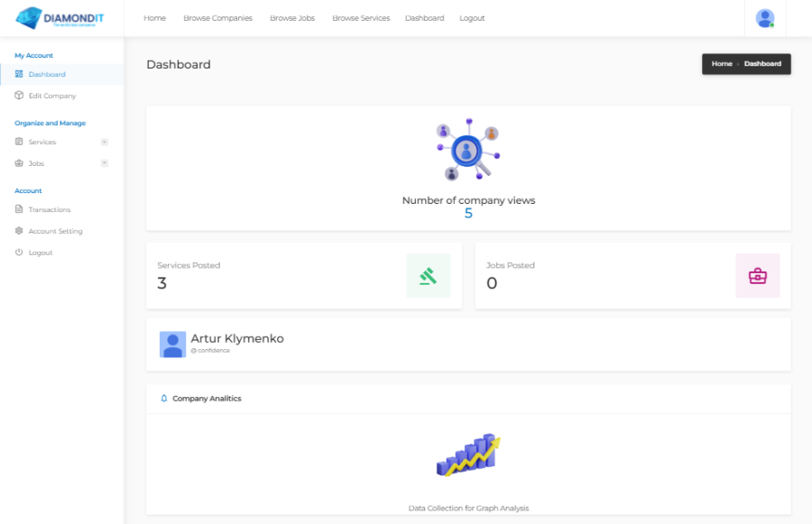Click the Account Setting gear icon

17,231
